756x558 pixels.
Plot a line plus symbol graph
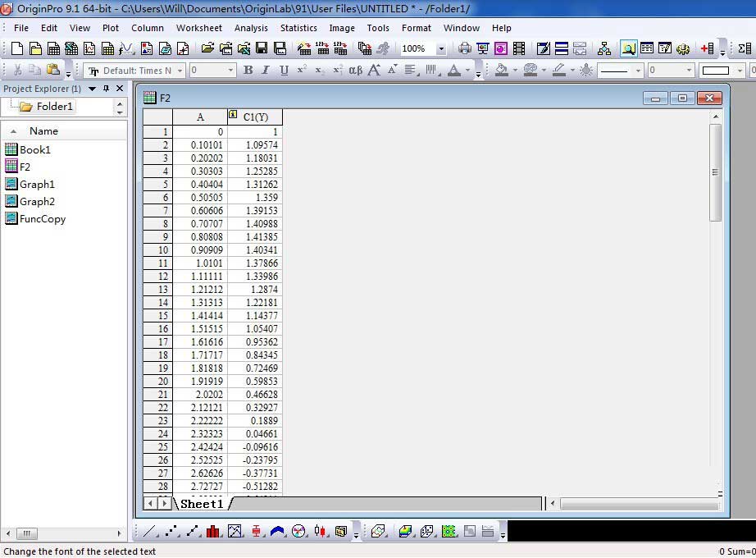192,532
